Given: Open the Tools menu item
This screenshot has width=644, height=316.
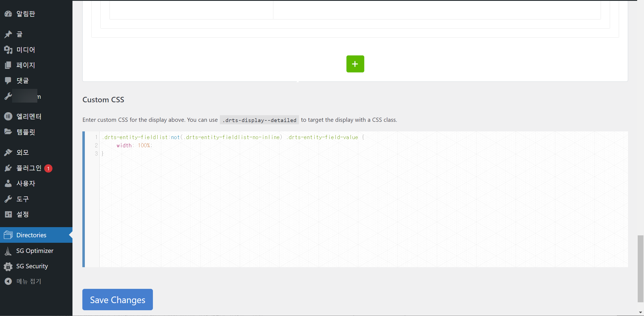Looking at the screenshot, I should pyautogui.click(x=23, y=199).
